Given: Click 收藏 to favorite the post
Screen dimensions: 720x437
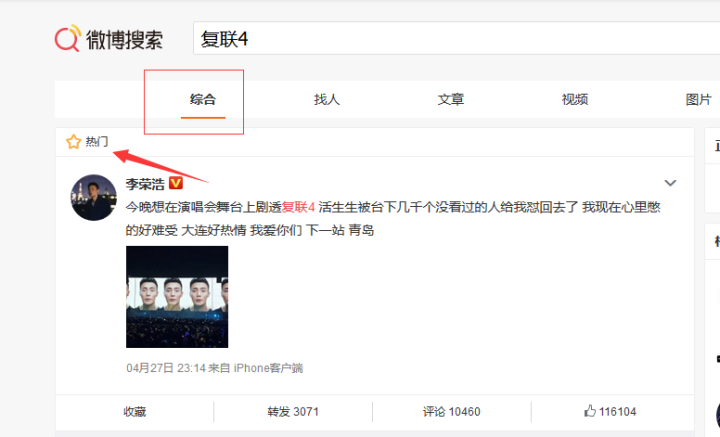Looking at the screenshot, I should (x=135, y=412).
